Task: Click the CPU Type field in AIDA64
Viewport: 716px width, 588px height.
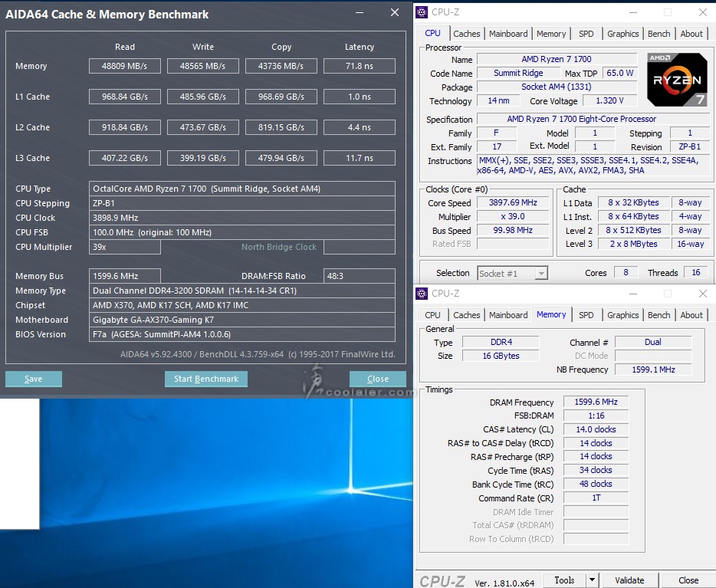Action: click(x=242, y=189)
